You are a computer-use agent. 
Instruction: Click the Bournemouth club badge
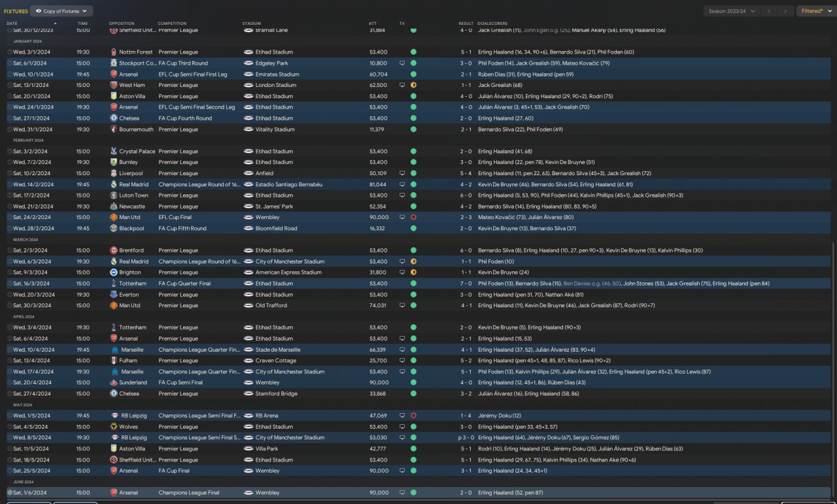[x=114, y=129]
